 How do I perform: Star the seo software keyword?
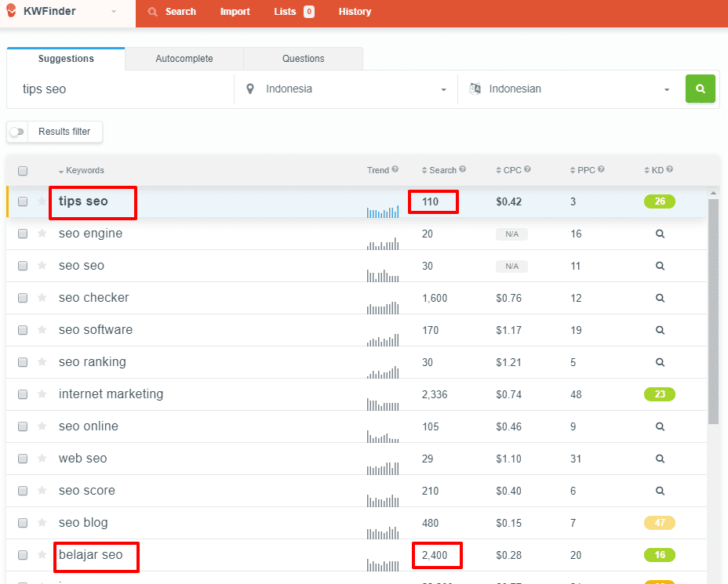42,330
